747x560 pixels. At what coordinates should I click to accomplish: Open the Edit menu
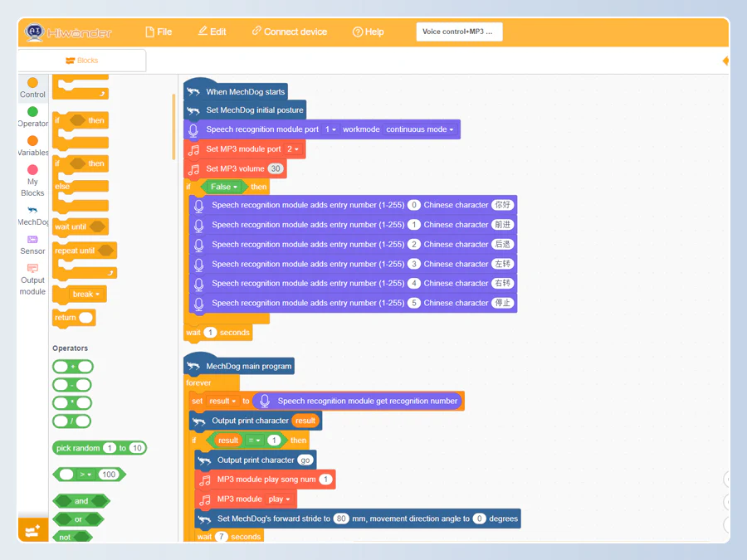tap(212, 32)
